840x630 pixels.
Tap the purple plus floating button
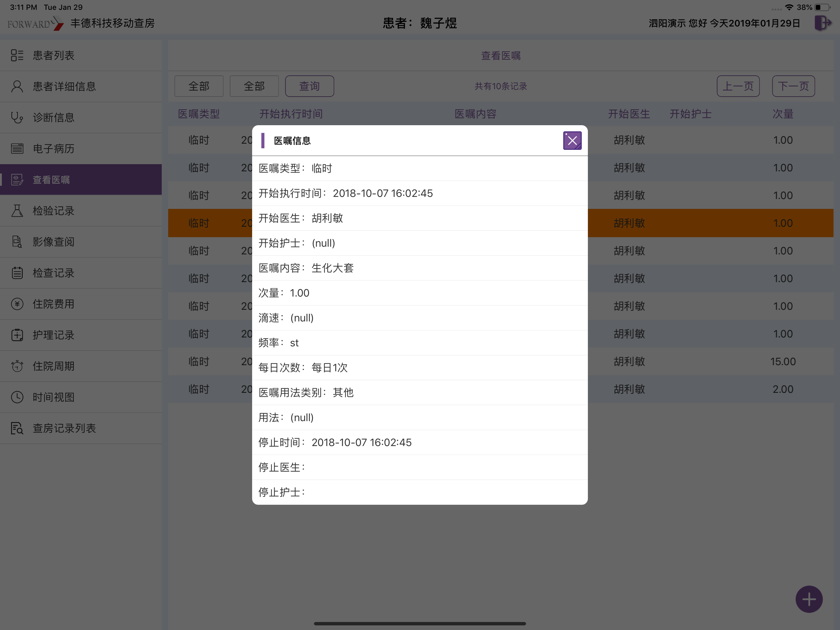tap(809, 599)
